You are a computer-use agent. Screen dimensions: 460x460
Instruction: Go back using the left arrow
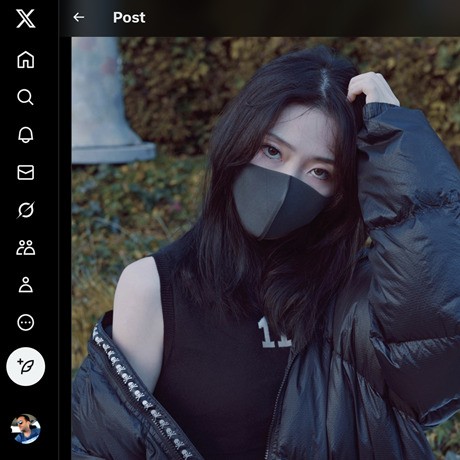tap(79, 17)
